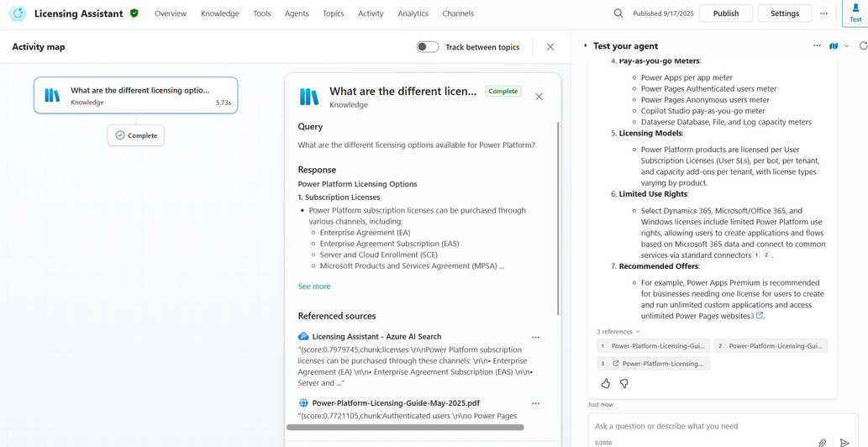Go to the Topics tab

click(334, 13)
